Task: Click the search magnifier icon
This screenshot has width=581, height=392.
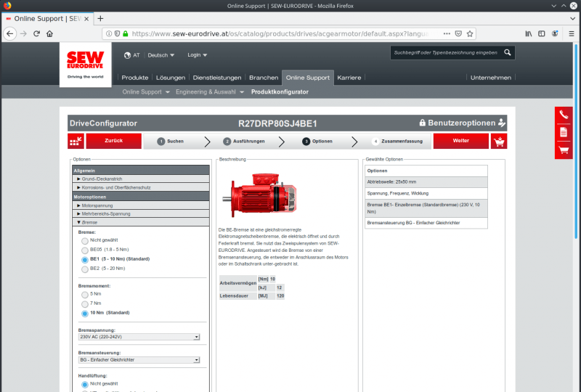Action: click(x=508, y=52)
